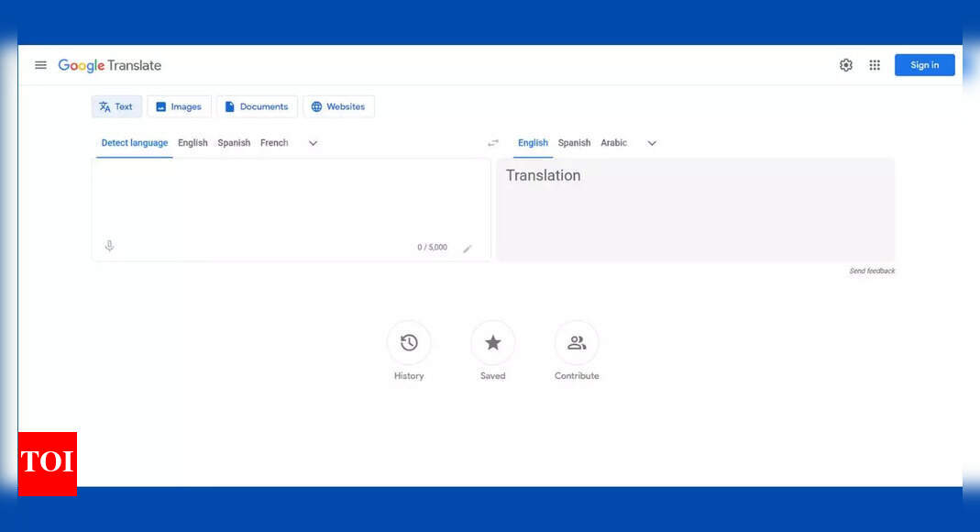Switch to Images translation mode
The image size is (980, 532).
pyautogui.click(x=179, y=106)
